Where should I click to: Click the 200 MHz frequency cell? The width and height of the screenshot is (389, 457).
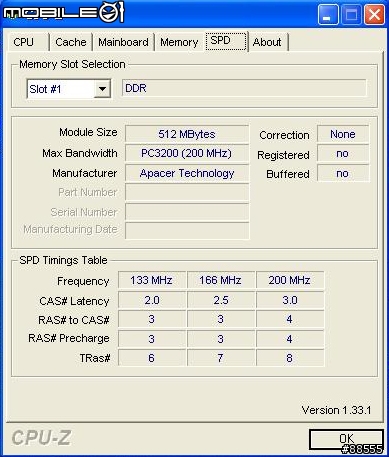click(x=290, y=280)
